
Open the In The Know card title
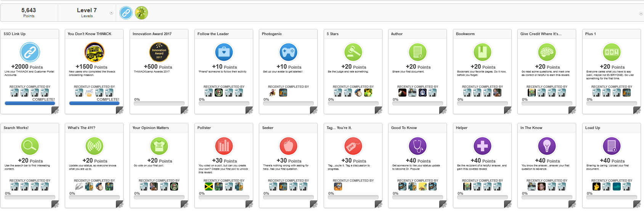[x=531, y=128]
